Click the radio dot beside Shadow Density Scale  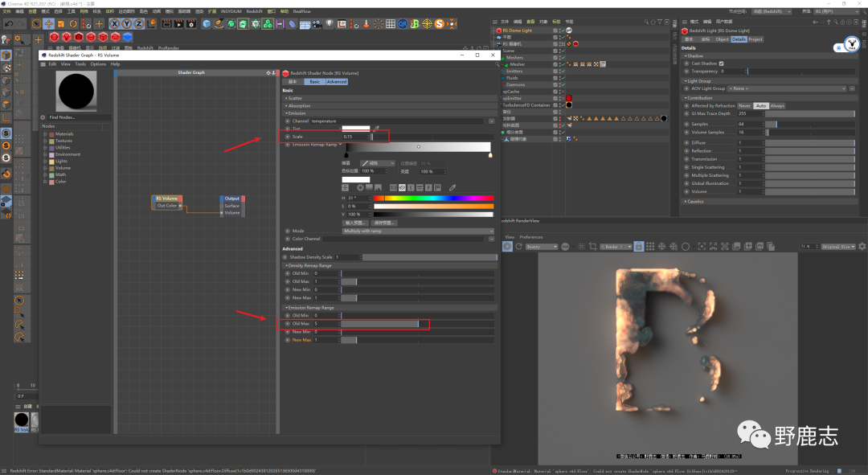[285, 257]
